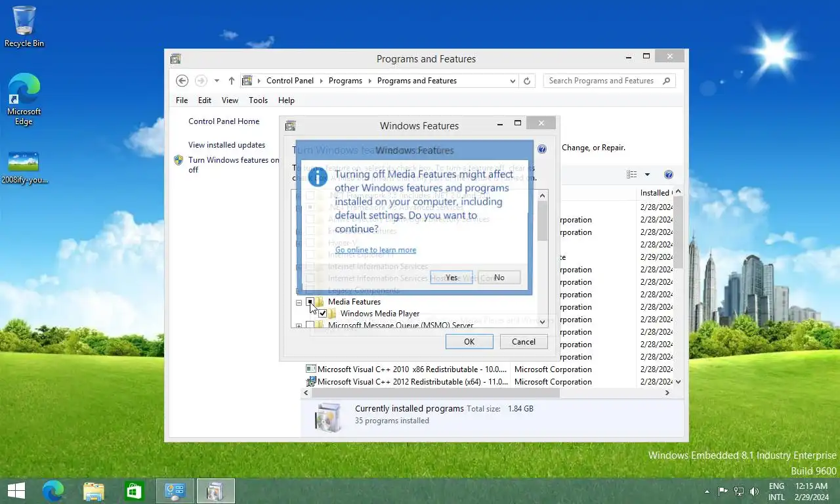Click 'Turn Windows features on or off' link
The width and height of the screenshot is (840, 504).
coord(234,165)
